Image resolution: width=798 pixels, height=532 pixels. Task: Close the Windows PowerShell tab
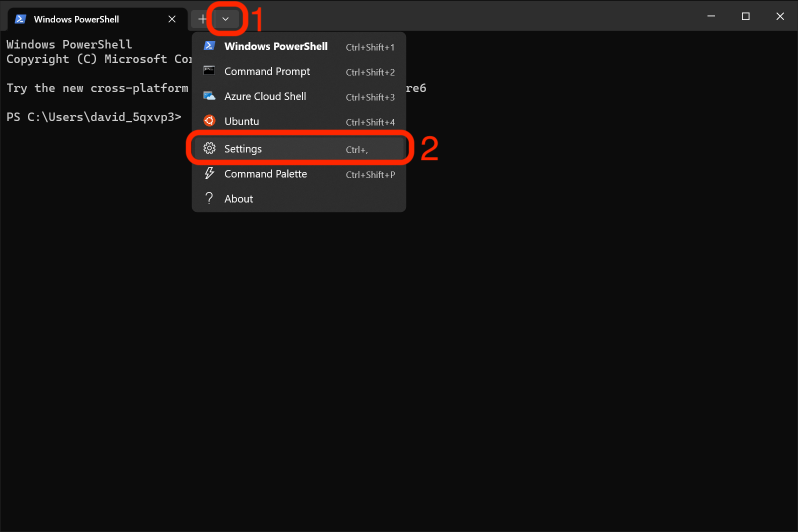click(172, 19)
